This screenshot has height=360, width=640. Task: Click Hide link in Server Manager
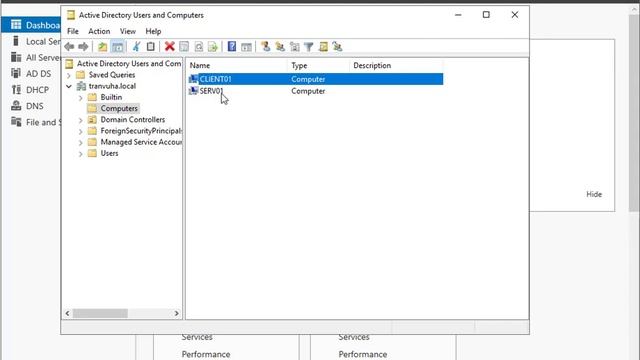pyautogui.click(x=594, y=194)
